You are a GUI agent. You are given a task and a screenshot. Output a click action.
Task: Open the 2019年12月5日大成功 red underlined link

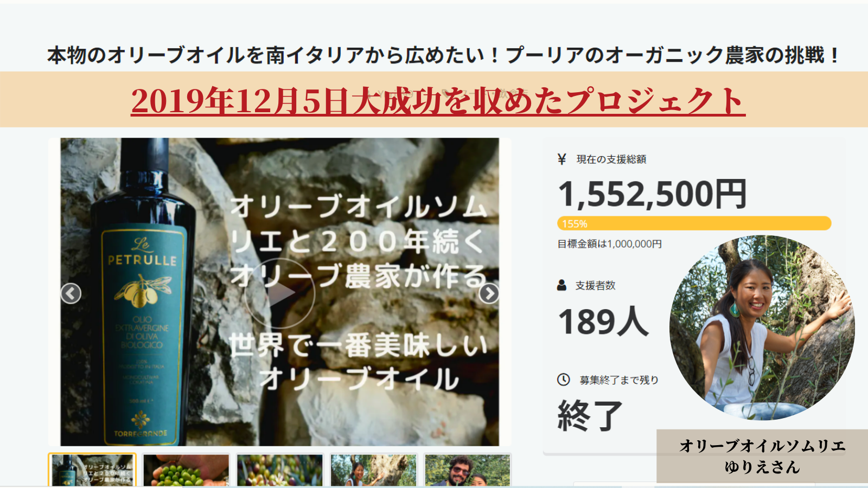[x=438, y=101]
